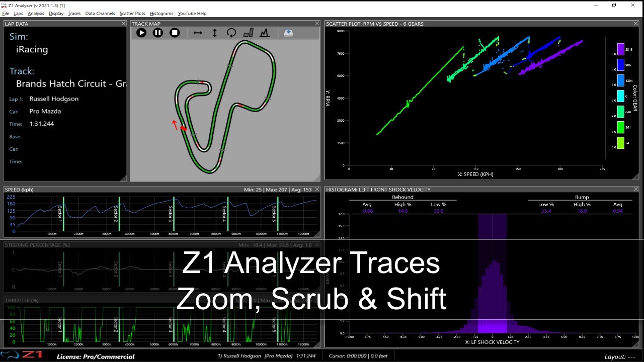Close the Scatter Plot RPM vs Speed panel

636,24
